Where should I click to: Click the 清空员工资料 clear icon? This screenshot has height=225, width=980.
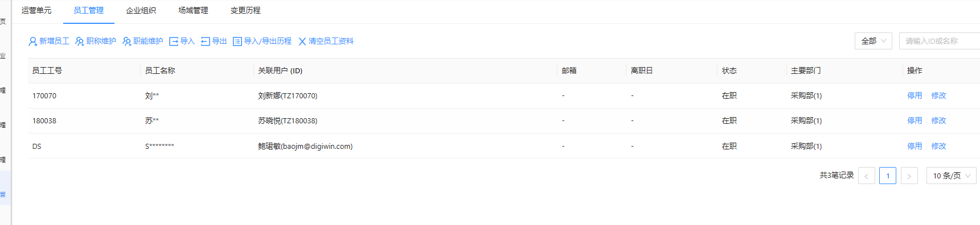coord(302,41)
